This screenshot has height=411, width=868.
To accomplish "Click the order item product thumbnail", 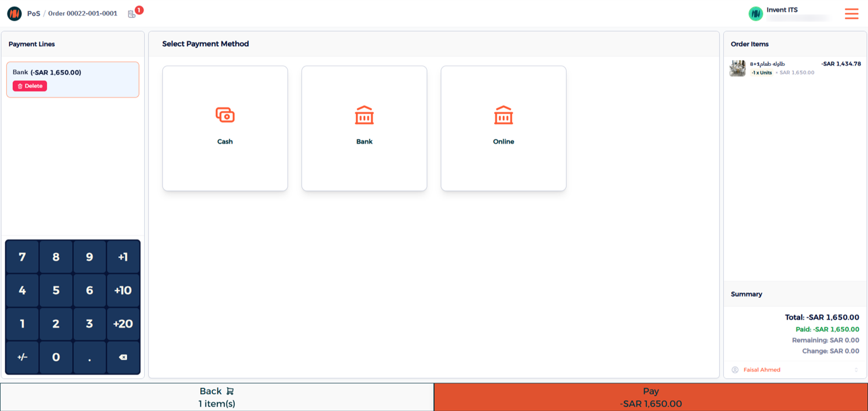I will [737, 68].
